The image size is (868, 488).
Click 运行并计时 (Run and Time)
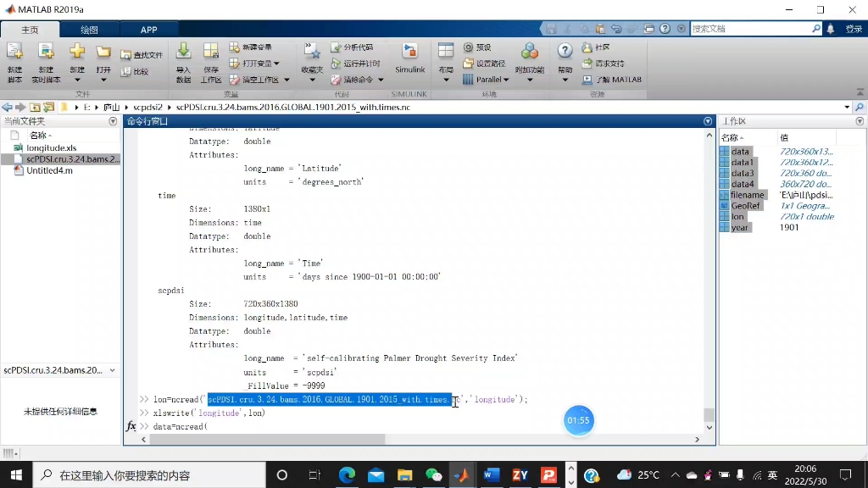pyautogui.click(x=355, y=63)
